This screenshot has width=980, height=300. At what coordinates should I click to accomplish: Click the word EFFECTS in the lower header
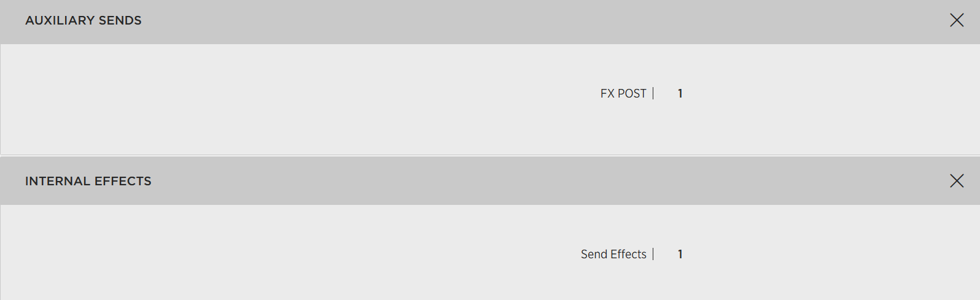coord(123,181)
